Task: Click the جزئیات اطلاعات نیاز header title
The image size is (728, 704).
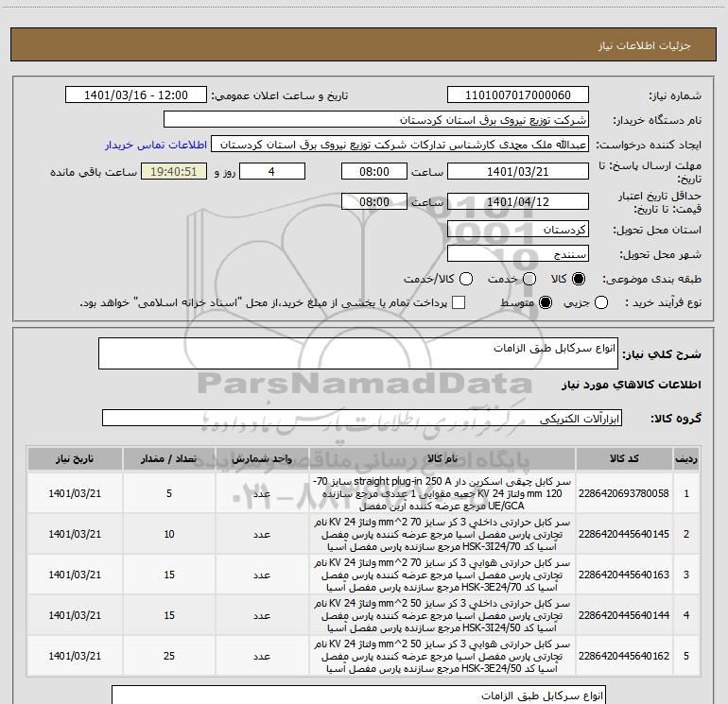Action: coord(644,45)
